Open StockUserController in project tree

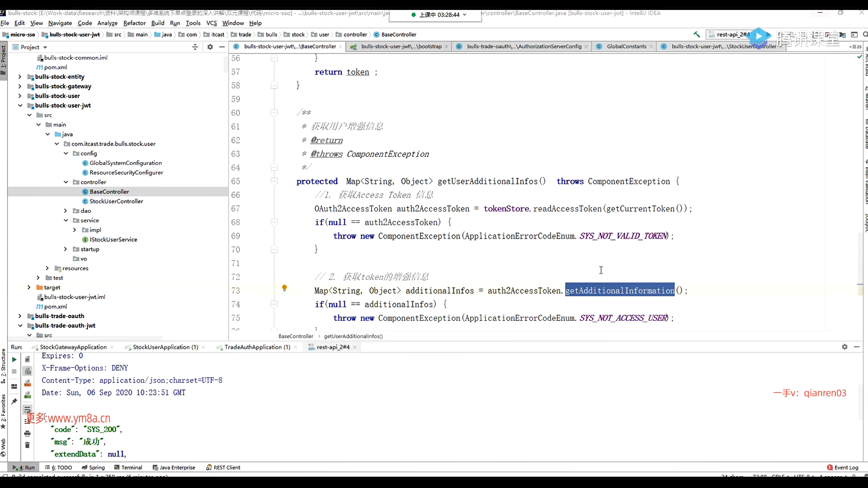(x=116, y=202)
